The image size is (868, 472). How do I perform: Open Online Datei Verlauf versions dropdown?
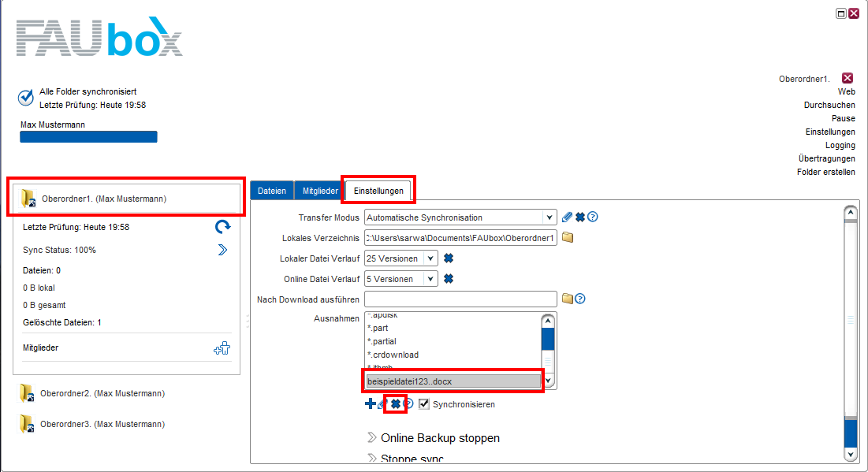(430, 279)
